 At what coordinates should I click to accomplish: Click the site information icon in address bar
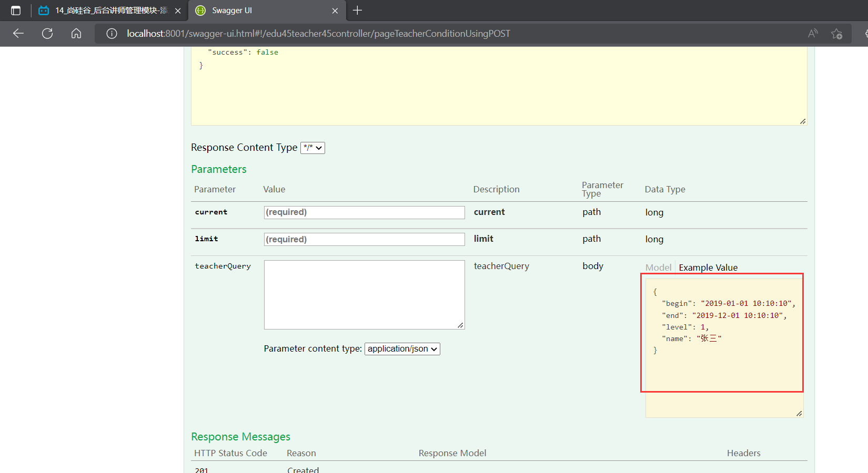112,34
